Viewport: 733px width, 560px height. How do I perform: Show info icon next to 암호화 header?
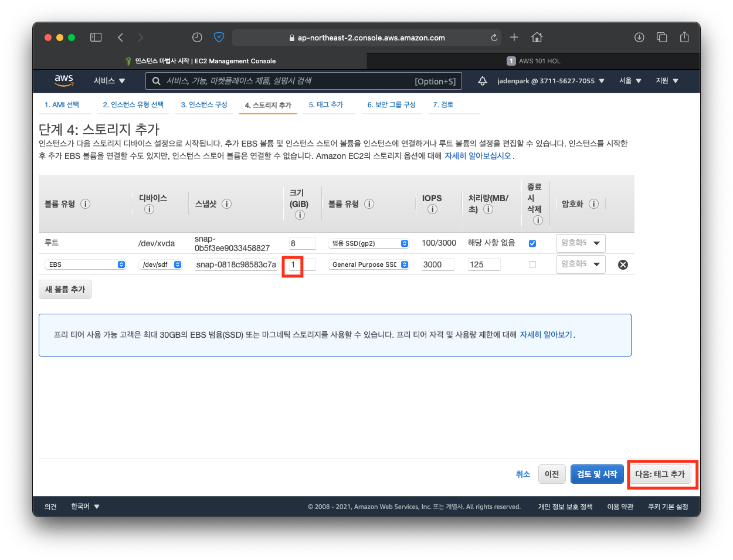593,204
